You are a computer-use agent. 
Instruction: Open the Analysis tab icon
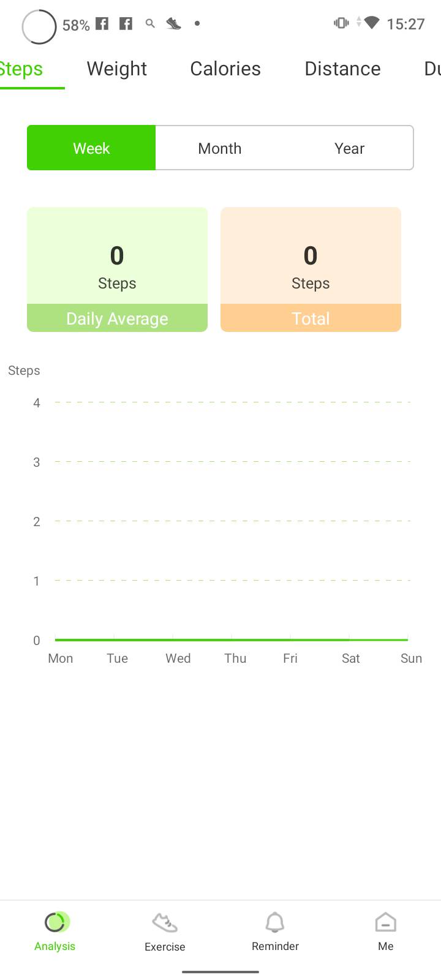(x=55, y=922)
